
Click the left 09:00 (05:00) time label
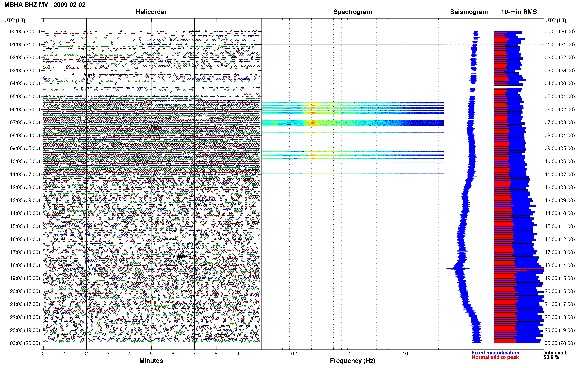[x=25, y=148]
